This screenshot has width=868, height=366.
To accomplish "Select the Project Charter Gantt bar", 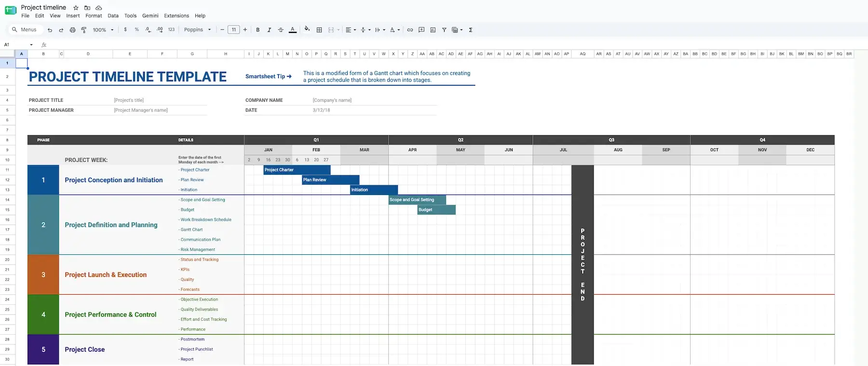I will point(297,170).
